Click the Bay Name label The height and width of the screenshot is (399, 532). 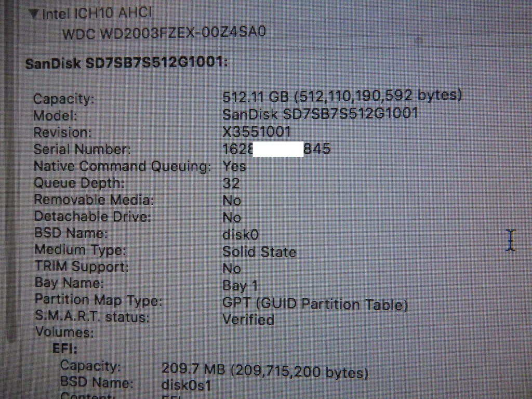click(69, 283)
